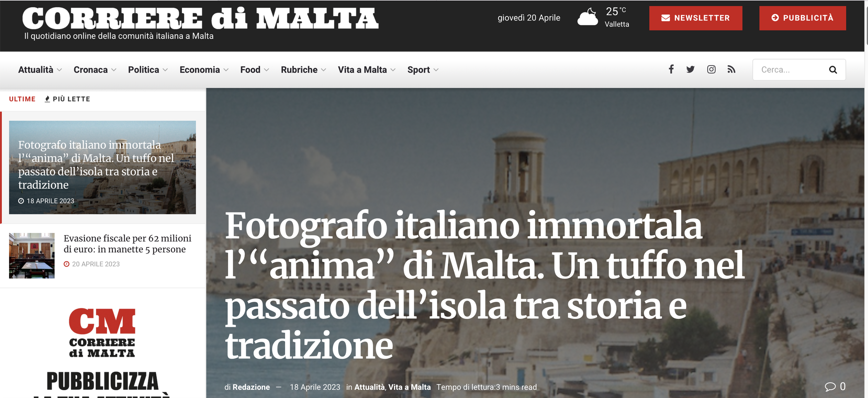Open the Facebook page icon

point(671,69)
